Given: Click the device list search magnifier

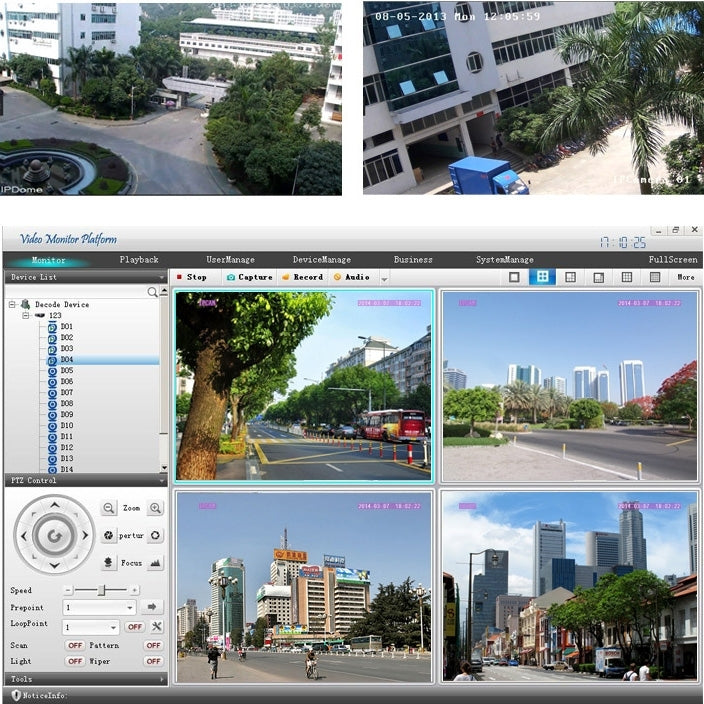Looking at the screenshot, I should pyautogui.click(x=152, y=292).
